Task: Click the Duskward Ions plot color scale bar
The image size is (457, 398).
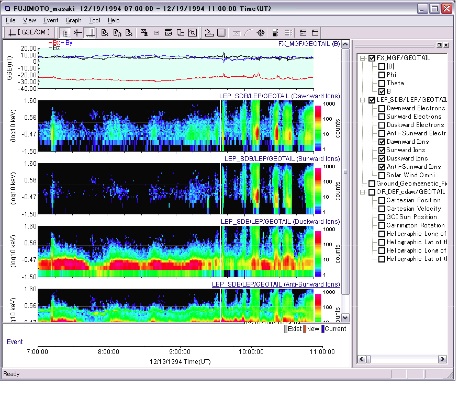Action: [x=318, y=254]
